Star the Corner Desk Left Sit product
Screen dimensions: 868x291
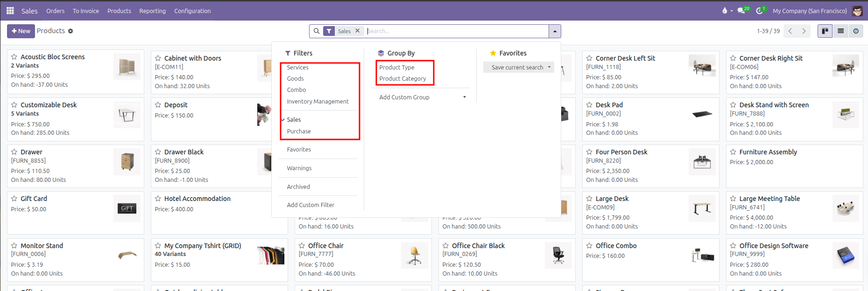click(590, 58)
